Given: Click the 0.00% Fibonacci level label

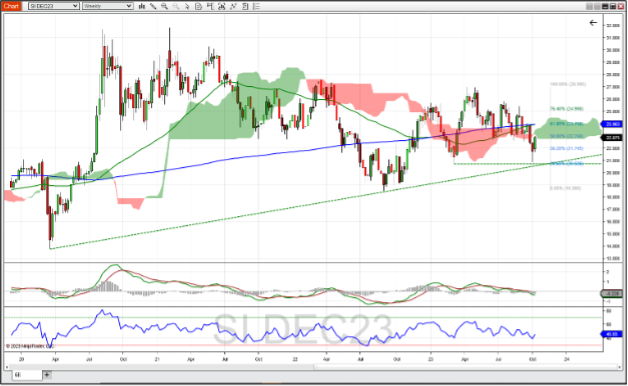Looking at the screenshot, I should pyautogui.click(x=565, y=188).
